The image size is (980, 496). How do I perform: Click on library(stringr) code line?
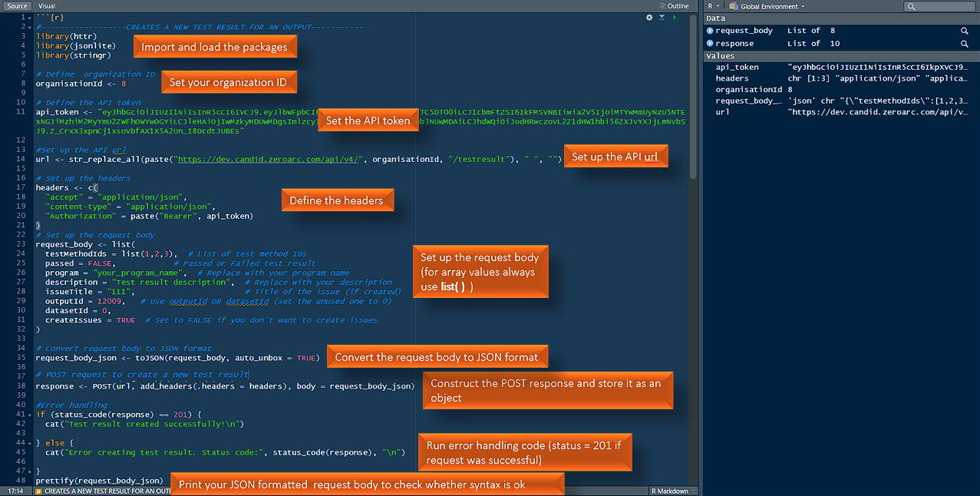click(74, 55)
